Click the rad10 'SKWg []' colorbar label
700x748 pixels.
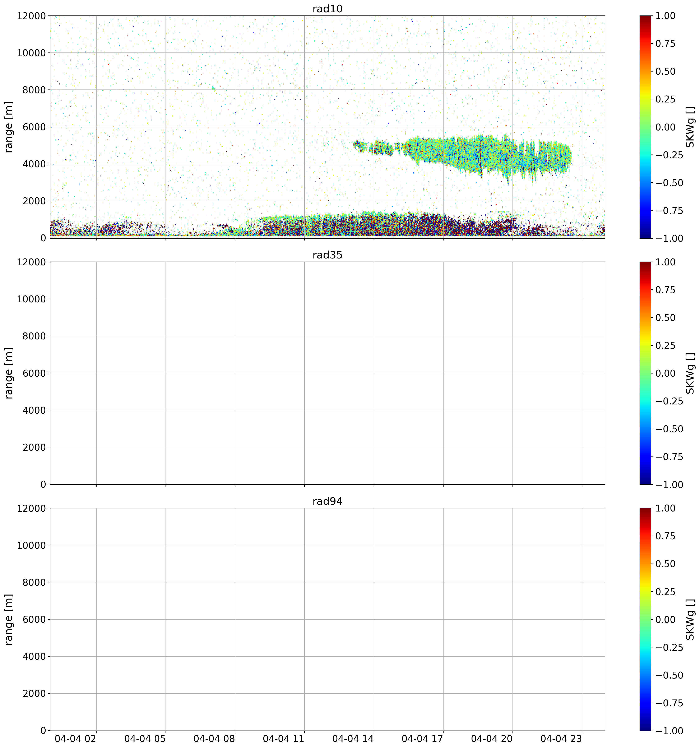690,127
